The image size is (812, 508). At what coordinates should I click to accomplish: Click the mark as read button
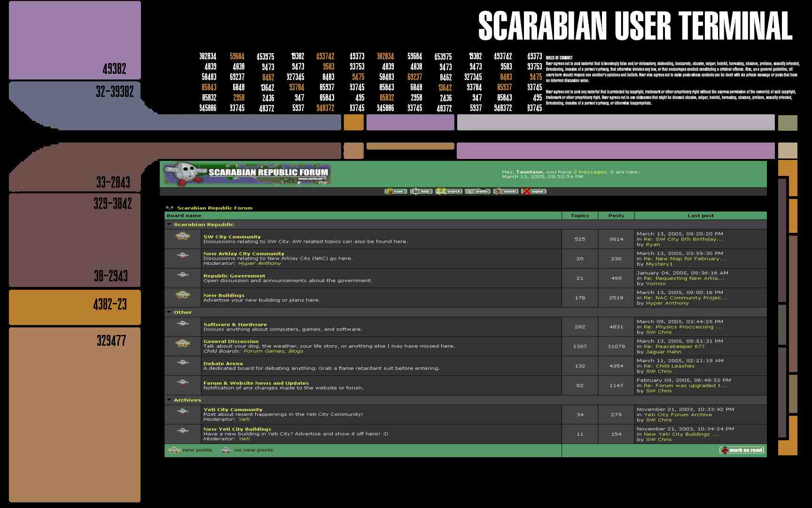pos(742,450)
